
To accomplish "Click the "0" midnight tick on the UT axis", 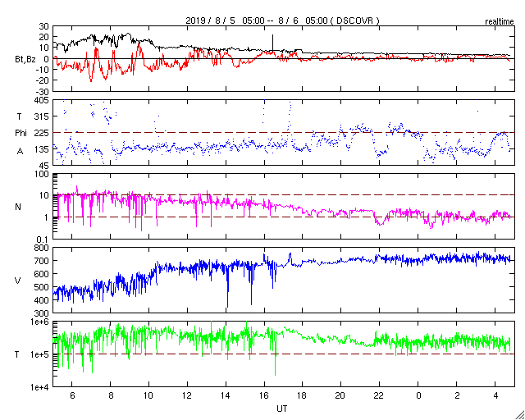I will pyautogui.click(x=418, y=395).
